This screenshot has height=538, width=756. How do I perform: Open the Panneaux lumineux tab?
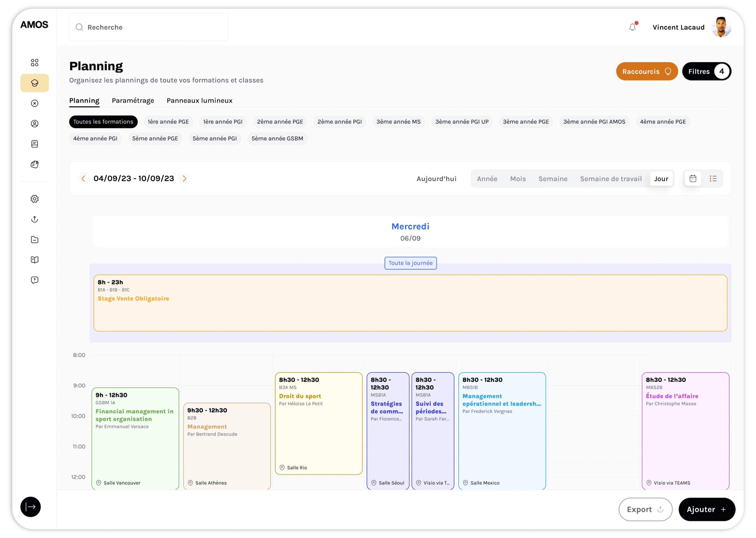click(x=199, y=100)
